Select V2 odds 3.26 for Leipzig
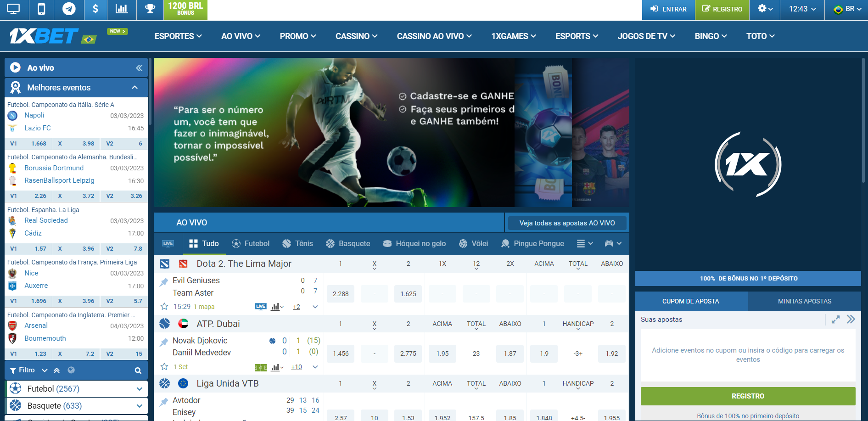The image size is (868, 421). click(124, 196)
